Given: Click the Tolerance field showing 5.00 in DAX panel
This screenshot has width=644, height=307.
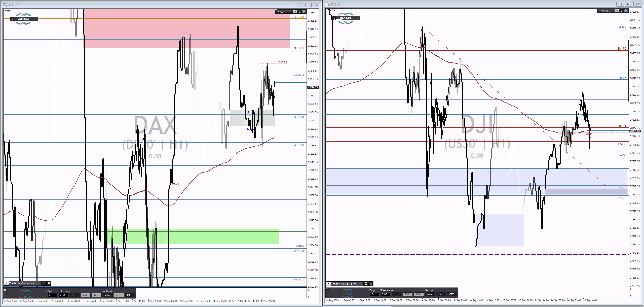Looking at the screenshot, I should [x=63, y=295].
